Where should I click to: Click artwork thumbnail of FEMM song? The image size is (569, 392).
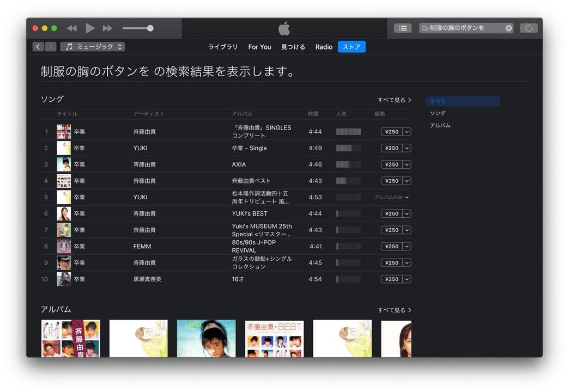64,246
